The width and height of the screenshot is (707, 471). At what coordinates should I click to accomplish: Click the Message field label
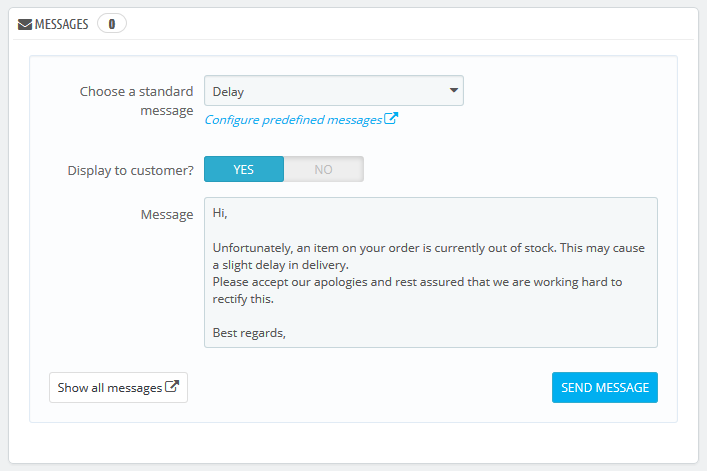point(167,215)
